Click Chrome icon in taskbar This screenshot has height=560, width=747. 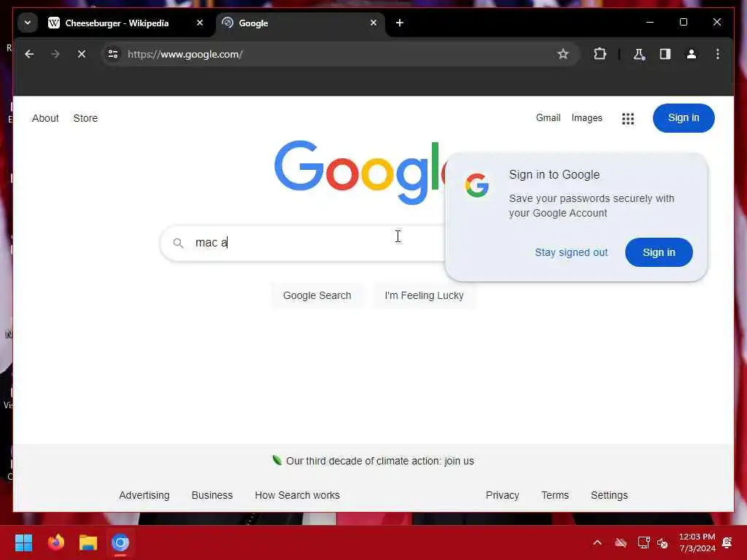click(x=120, y=542)
